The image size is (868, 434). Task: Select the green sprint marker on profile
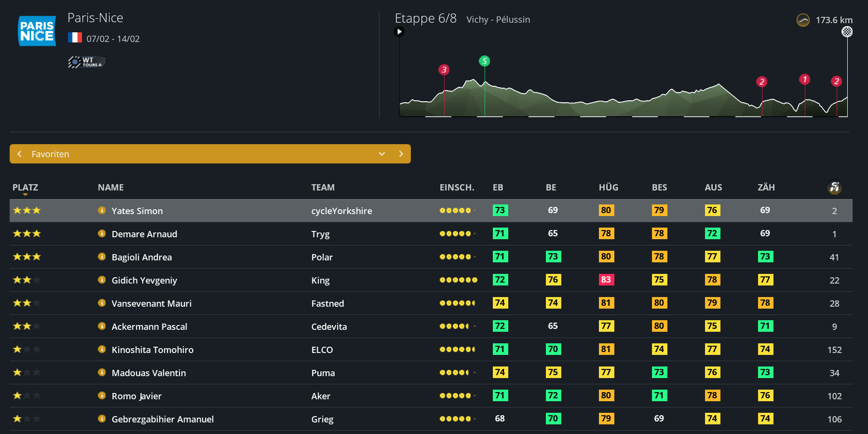pos(484,61)
